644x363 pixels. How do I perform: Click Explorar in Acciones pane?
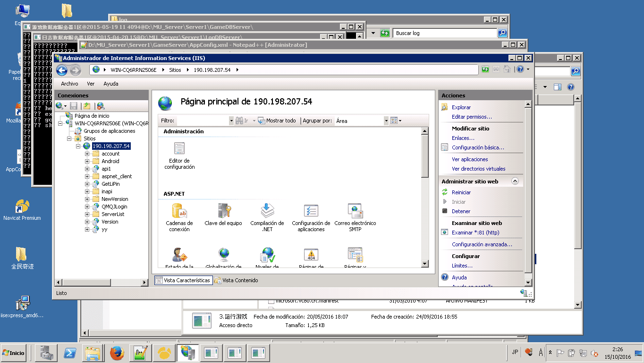461,107
